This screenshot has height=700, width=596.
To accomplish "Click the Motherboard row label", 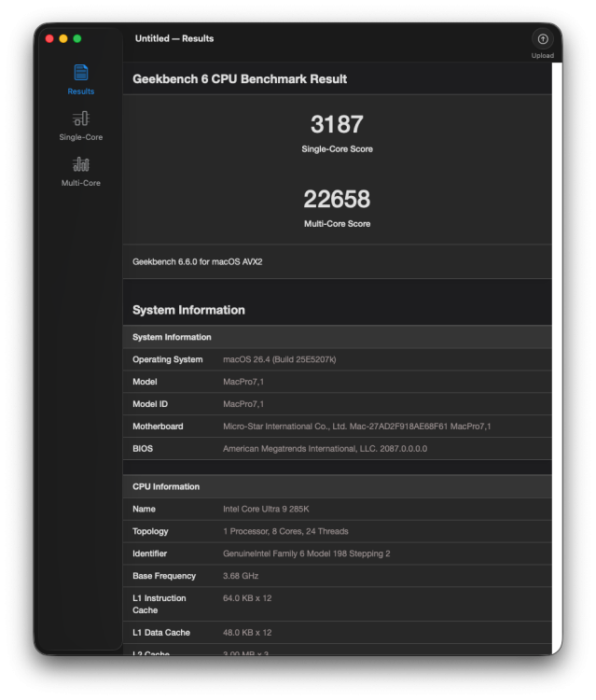I will point(158,427).
